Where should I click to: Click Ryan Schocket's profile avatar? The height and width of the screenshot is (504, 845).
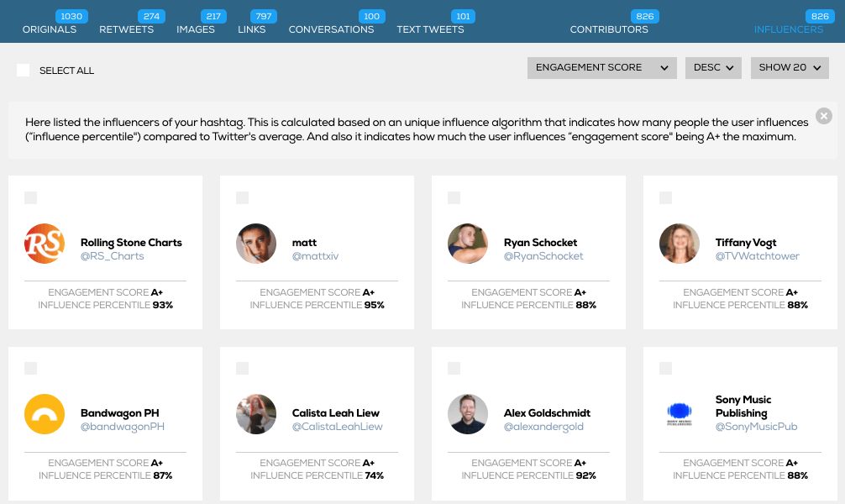(x=468, y=244)
